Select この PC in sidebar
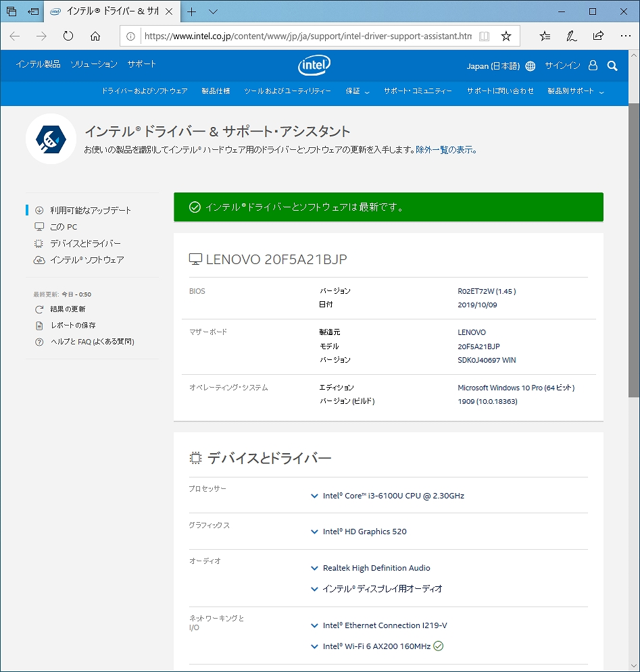This screenshot has height=672, width=640. point(64,227)
